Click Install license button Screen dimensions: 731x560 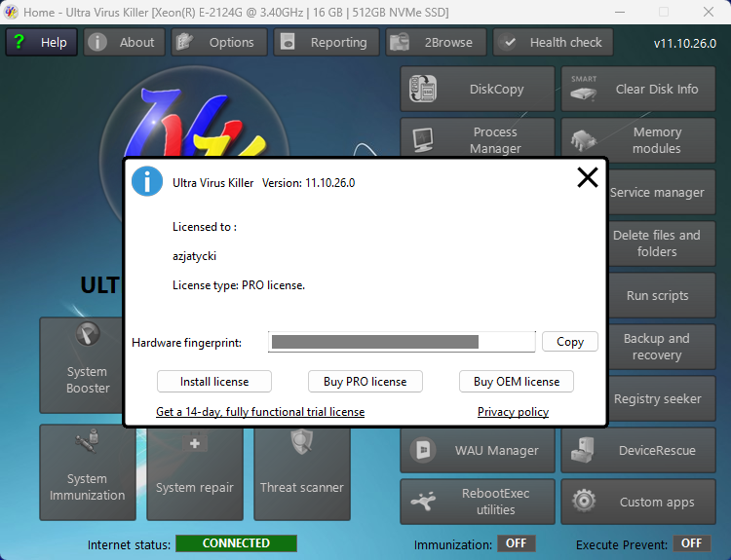[214, 382]
